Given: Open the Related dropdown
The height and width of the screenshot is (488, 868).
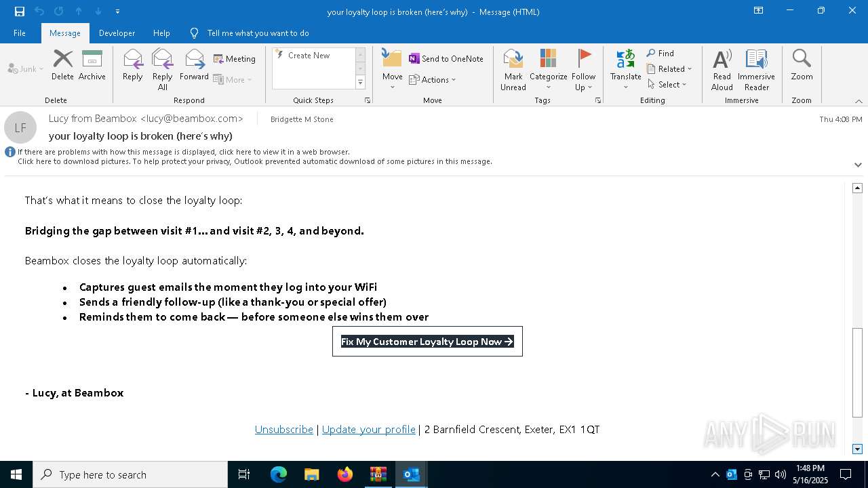Looking at the screenshot, I should click(x=669, y=69).
